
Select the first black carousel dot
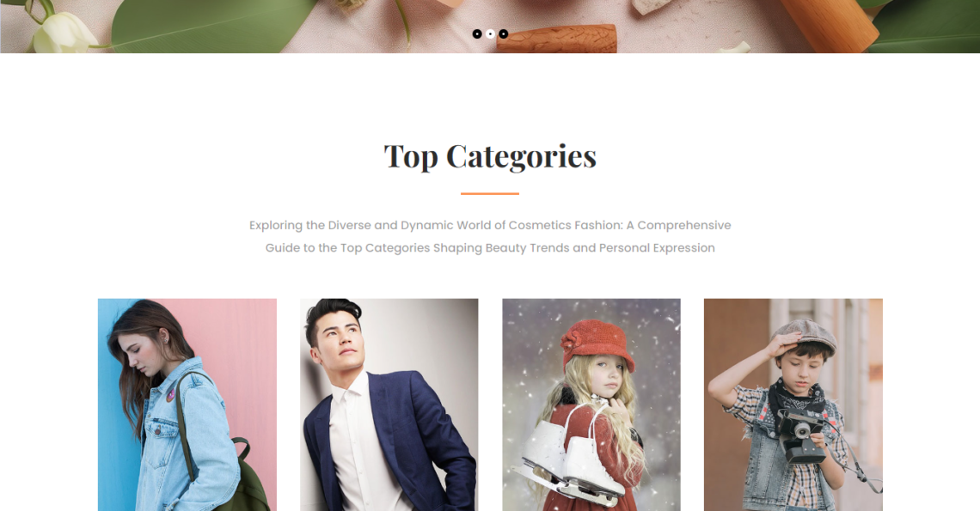(x=477, y=33)
